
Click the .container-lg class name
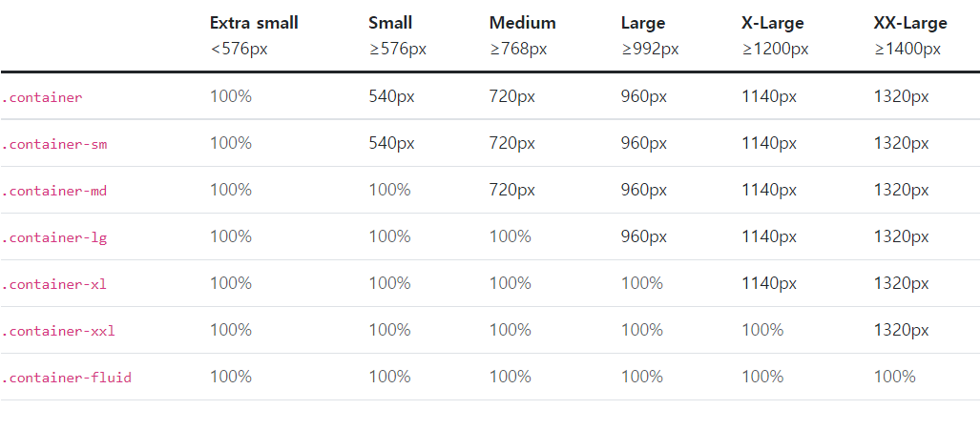(54, 237)
